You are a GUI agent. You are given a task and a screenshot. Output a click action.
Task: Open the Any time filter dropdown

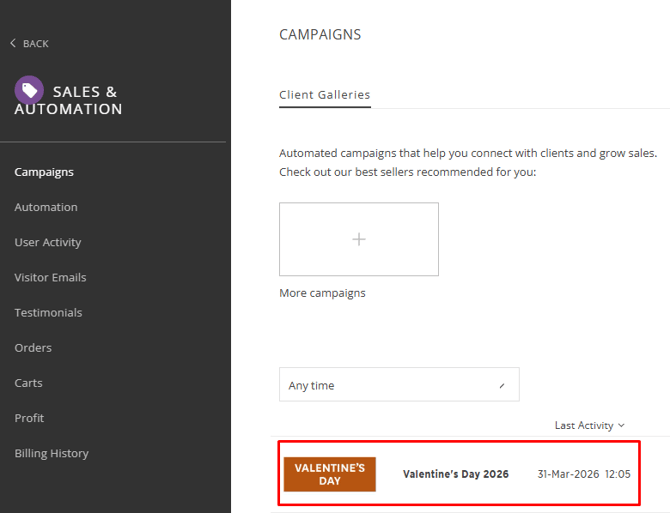pyautogui.click(x=399, y=385)
